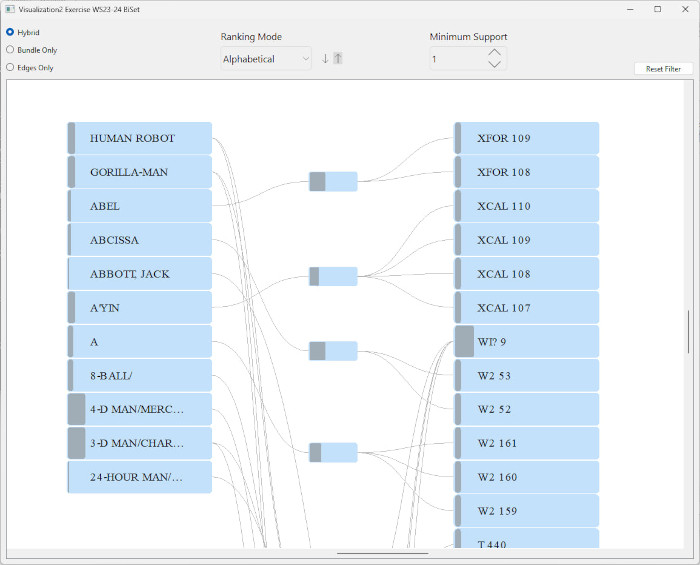This screenshot has height=565, width=700.
Task: Select the GORILLA-MAN node
Action: point(140,172)
